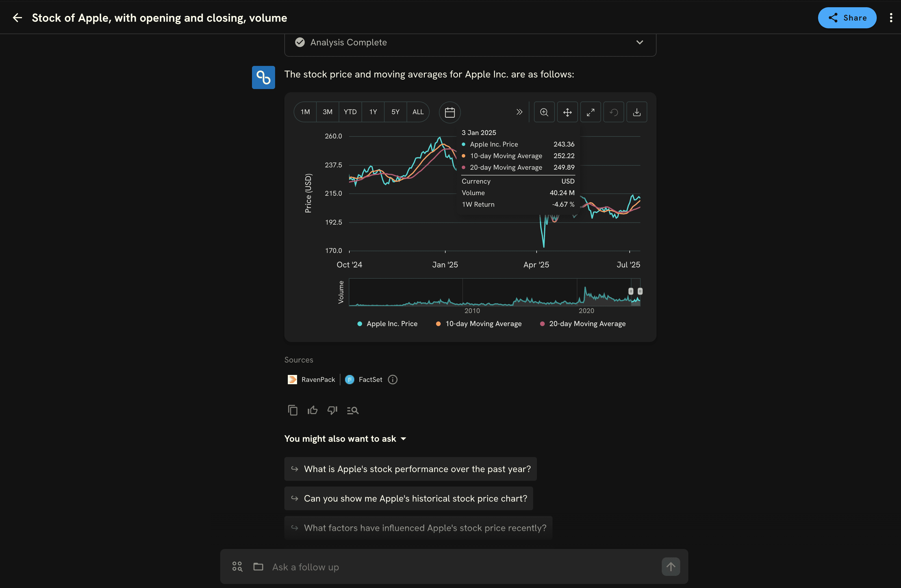Expand chart to fullscreen view
The image size is (901, 588).
click(590, 112)
